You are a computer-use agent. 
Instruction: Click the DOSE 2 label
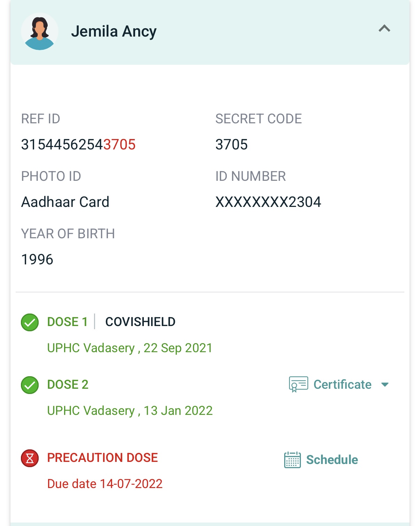[x=68, y=385]
